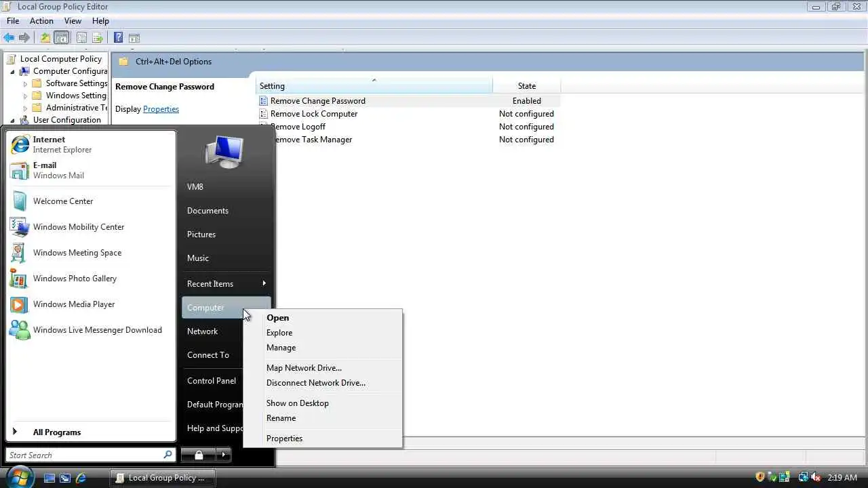Open Network from the Start menu
The image size is (868, 488).
point(202,331)
